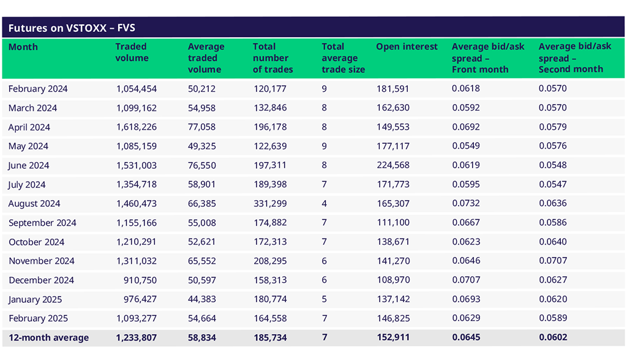Select the 'Total average trade size' header
Image resolution: width=627 pixels, height=364 pixels.
(343, 58)
